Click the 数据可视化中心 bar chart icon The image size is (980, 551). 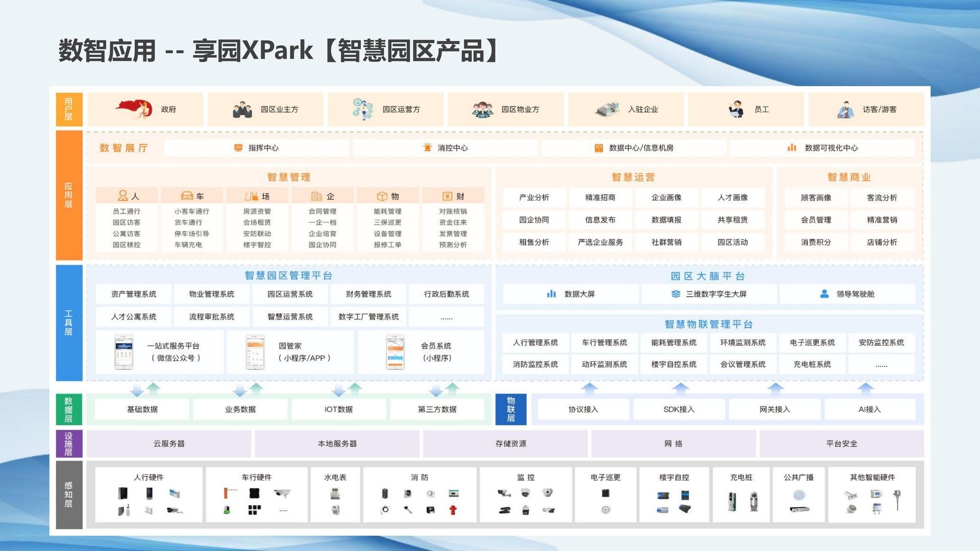(x=792, y=147)
